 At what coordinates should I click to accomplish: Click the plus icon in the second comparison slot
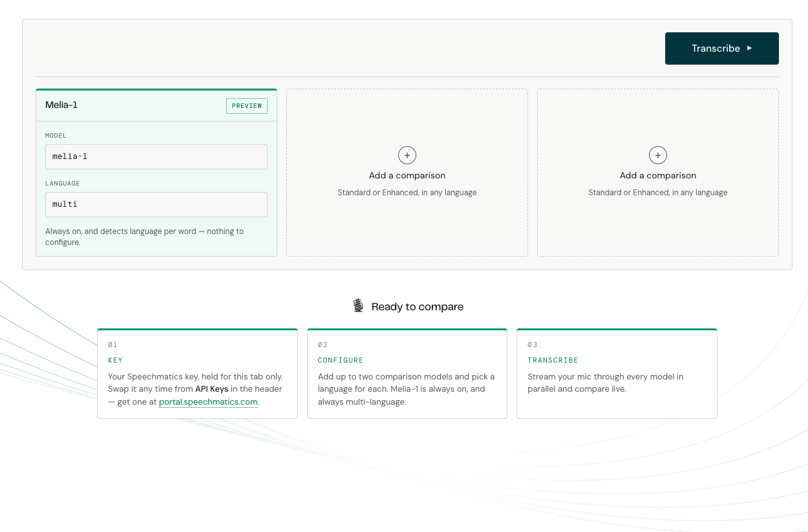[658, 155]
